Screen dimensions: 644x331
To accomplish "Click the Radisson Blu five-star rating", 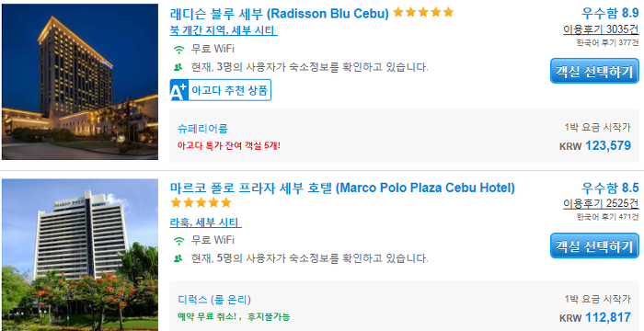I will (x=423, y=13).
